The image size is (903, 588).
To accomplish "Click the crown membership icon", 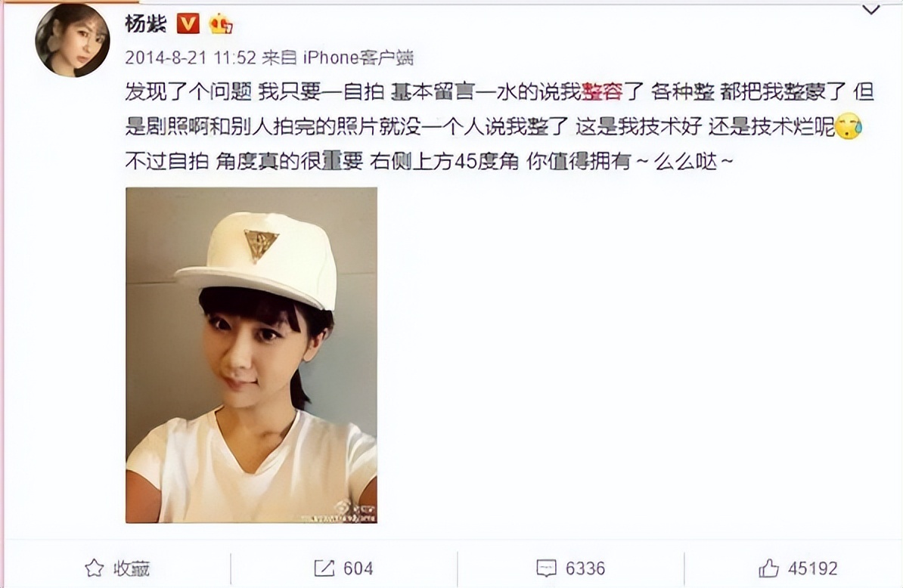I will (x=221, y=23).
